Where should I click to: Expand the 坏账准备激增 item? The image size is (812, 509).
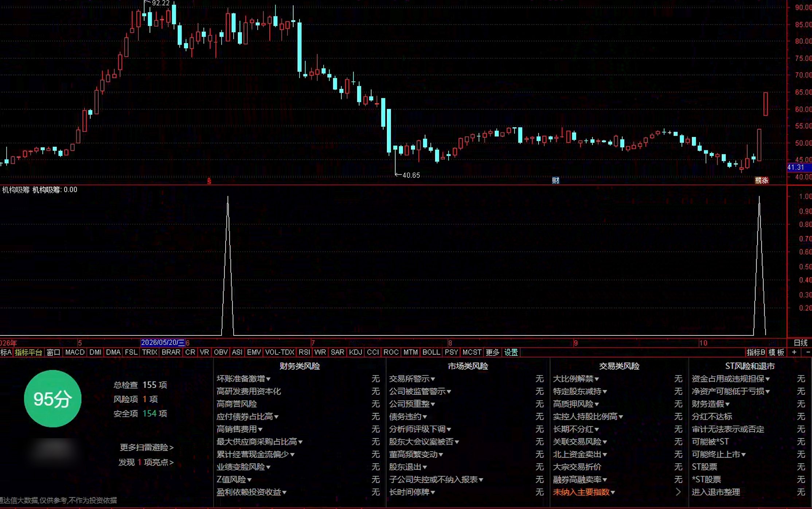[x=243, y=379]
